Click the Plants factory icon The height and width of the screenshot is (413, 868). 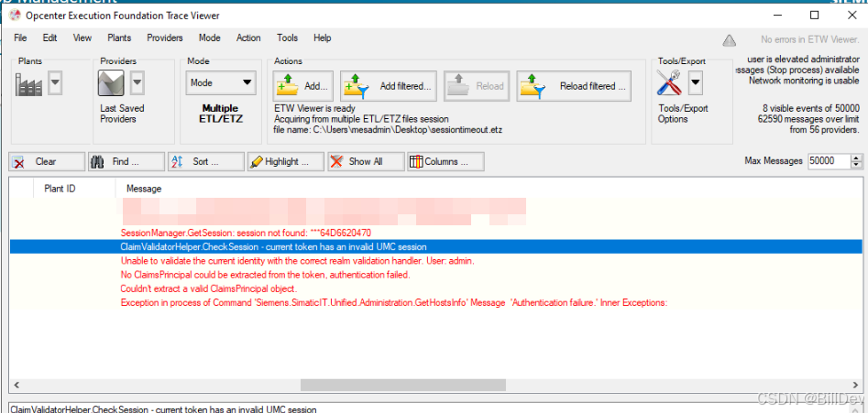[28, 83]
